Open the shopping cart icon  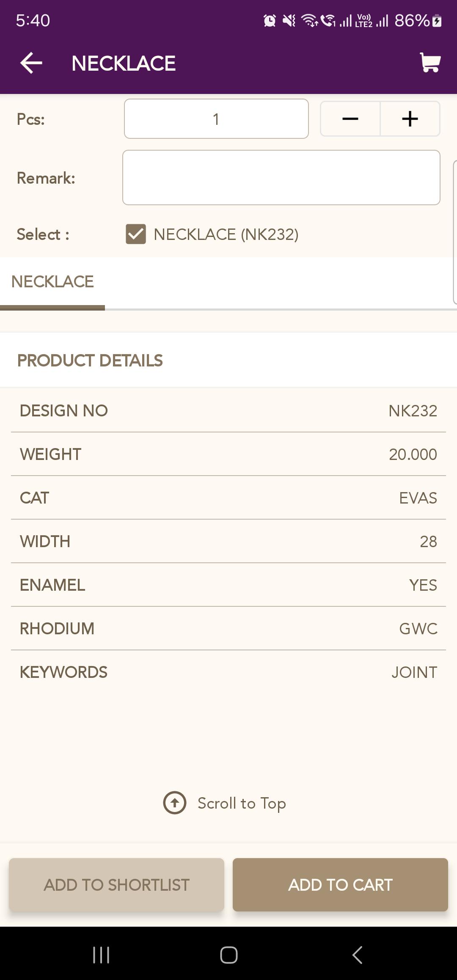click(x=430, y=63)
